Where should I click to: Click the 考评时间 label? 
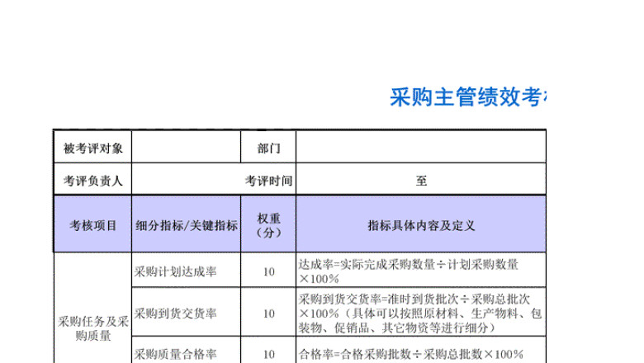point(268,181)
